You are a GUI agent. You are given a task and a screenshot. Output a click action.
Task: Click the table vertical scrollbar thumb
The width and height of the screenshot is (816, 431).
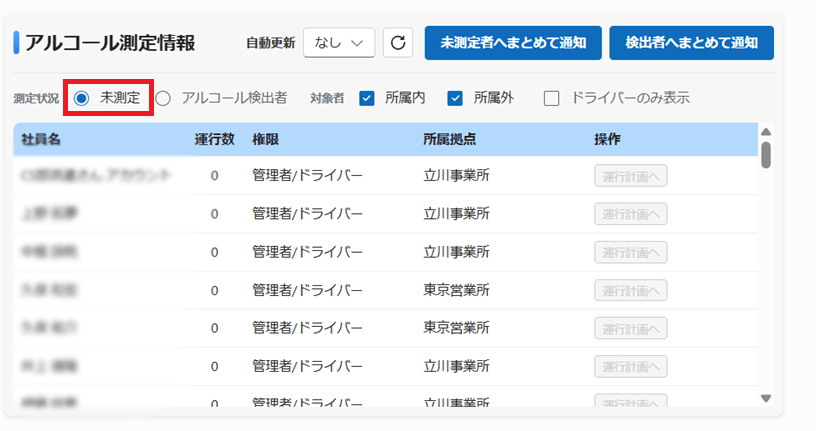pos(766,155)
